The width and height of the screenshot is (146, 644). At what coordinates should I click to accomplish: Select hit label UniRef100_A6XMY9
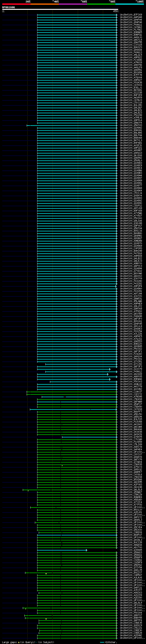(131, 98)
